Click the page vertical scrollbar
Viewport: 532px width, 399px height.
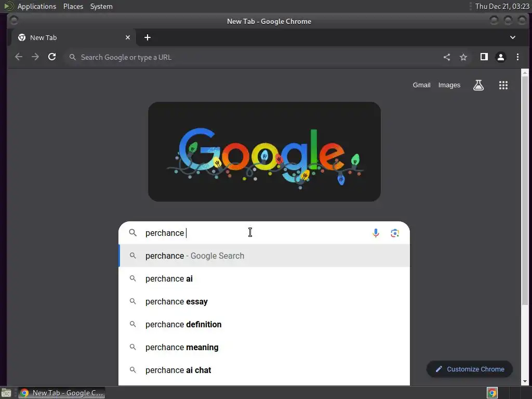point(525,191)
